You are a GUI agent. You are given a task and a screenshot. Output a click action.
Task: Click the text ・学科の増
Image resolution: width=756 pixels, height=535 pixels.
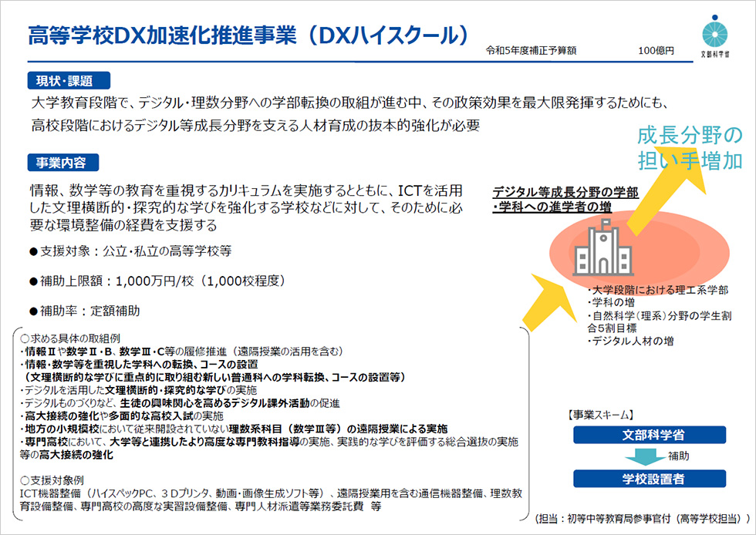[611, 303]
